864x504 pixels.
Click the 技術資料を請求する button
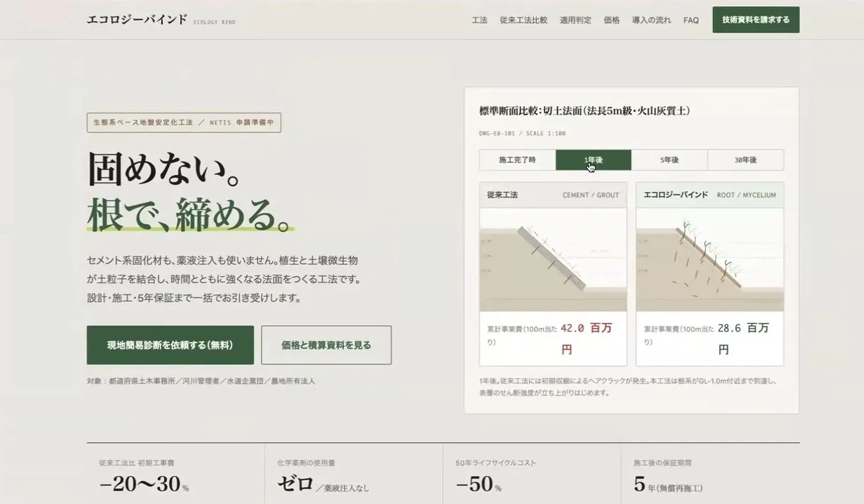[x=756, y=20]
